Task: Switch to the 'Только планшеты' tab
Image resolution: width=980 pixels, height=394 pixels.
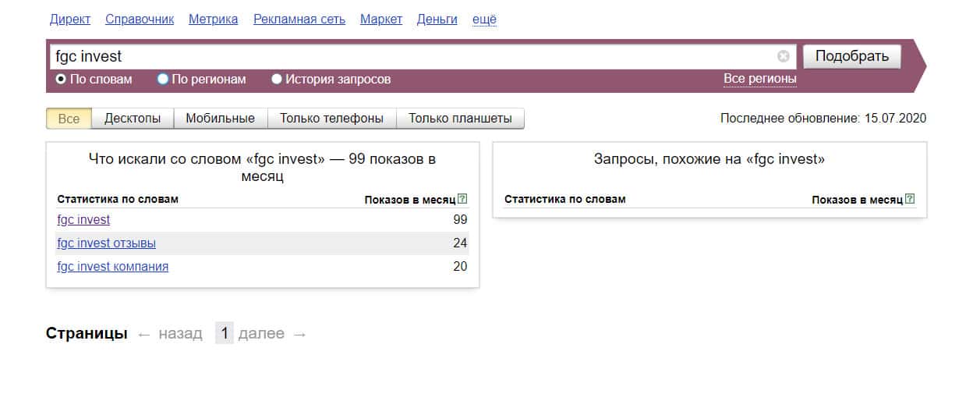Action: pyautogui.click(x=461, y=119)
